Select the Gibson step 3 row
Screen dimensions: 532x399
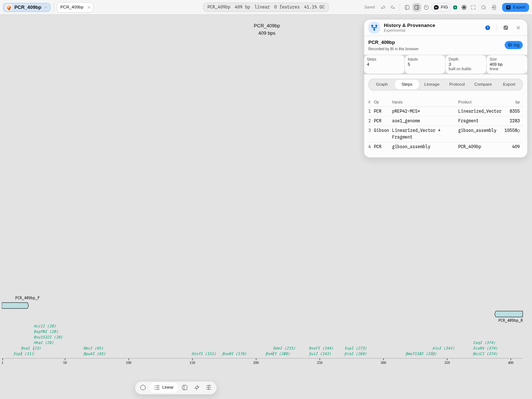point(446,134)
